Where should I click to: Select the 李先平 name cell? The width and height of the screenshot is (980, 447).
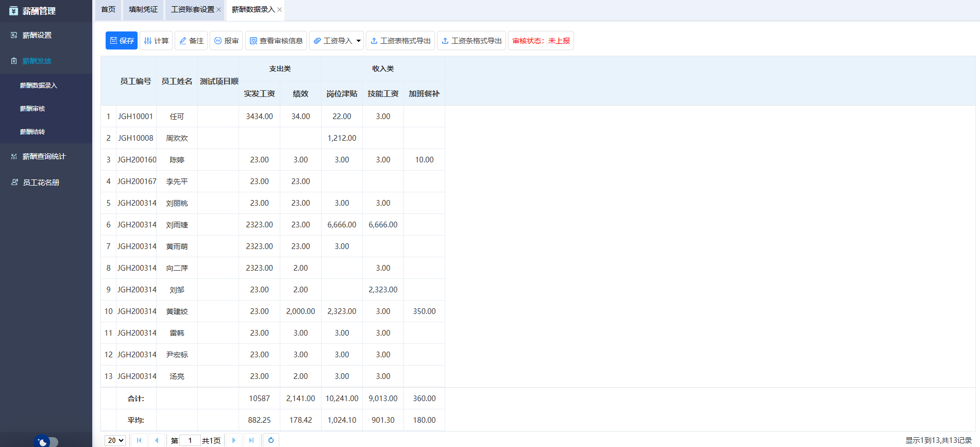177,181
